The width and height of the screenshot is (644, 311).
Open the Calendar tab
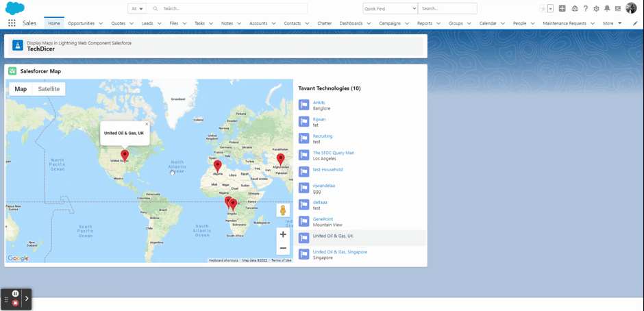488,23
